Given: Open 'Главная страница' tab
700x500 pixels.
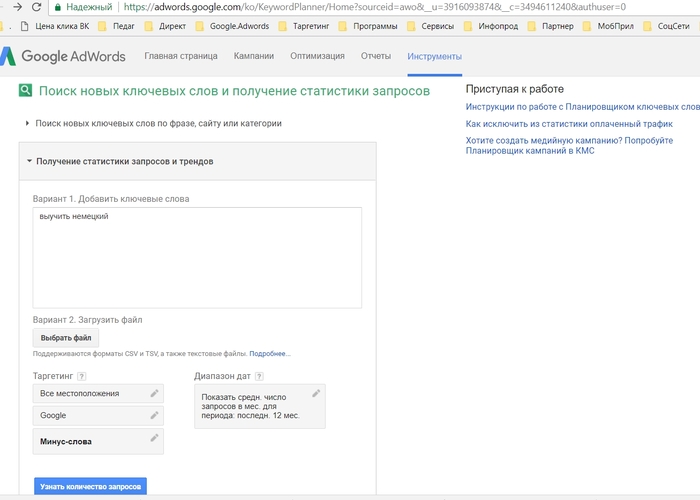Looking at the screenshot, I should (181, 56).
